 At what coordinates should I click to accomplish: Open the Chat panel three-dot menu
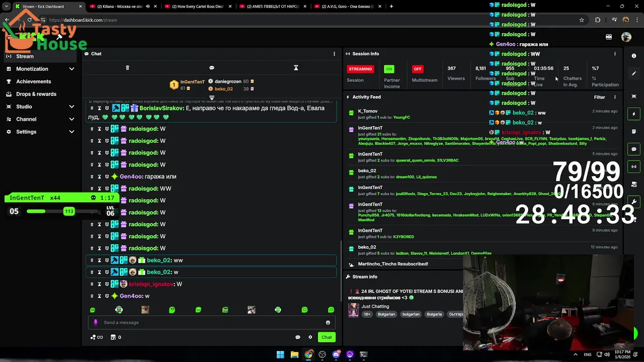pos(334,54)
